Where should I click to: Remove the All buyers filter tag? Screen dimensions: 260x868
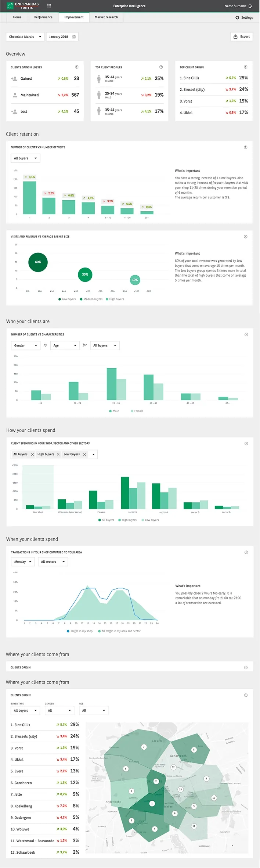(x=32, y=455)
